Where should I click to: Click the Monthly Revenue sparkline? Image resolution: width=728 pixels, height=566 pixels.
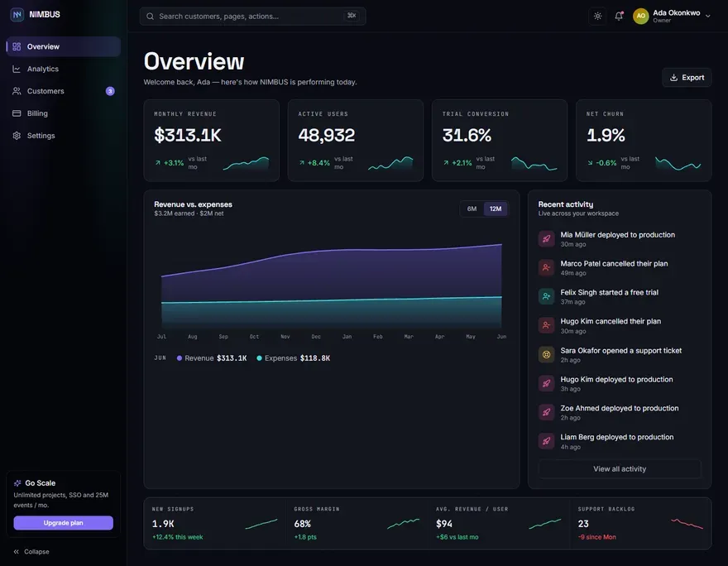[x=246, y=164]
